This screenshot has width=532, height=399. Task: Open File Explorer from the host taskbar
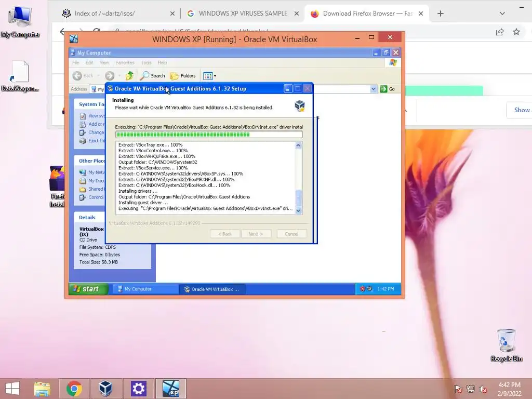[42, 389]
